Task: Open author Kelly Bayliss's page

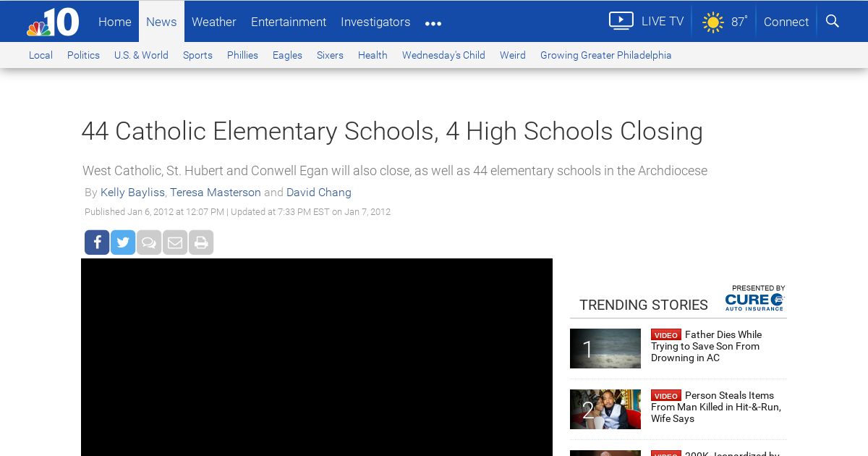Action: coord(132,192)
